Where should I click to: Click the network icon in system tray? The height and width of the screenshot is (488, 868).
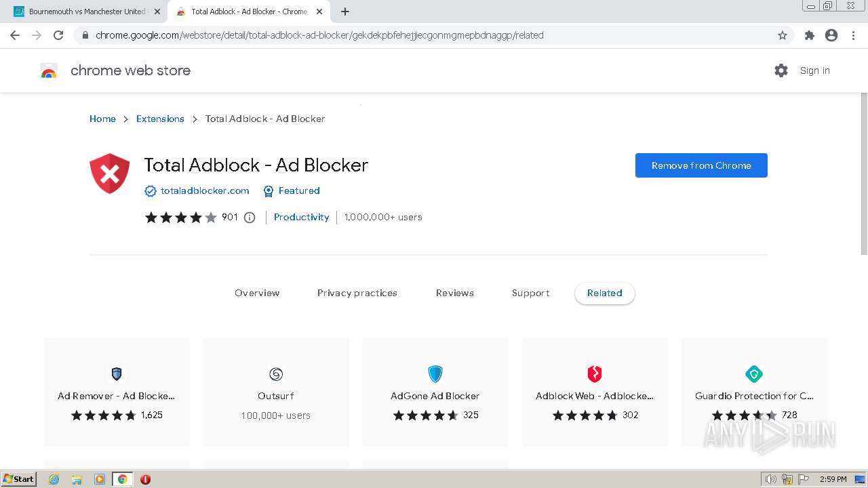[787, 479]
